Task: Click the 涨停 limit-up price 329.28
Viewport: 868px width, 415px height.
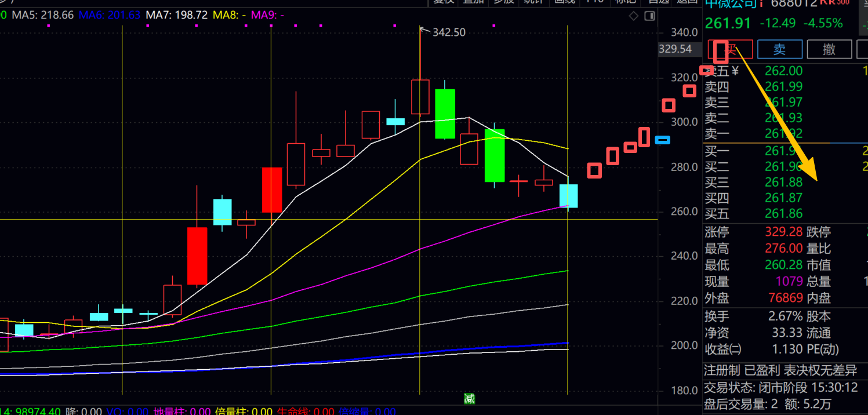Action: 783,232
